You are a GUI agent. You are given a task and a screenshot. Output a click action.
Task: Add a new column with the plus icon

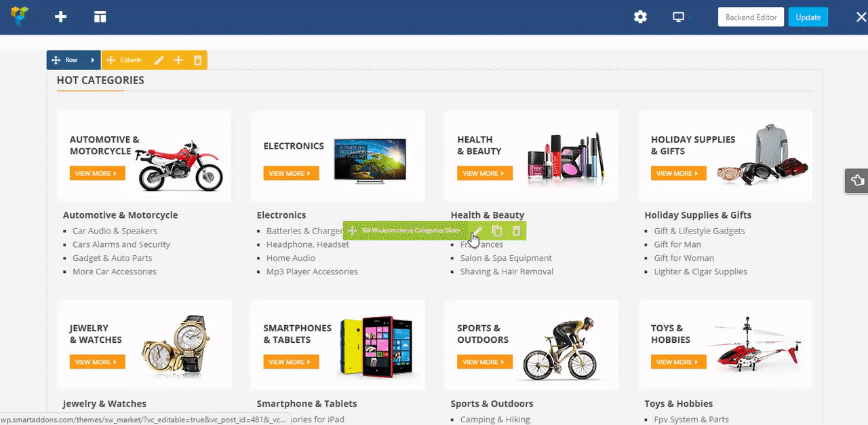click(178, 60)
